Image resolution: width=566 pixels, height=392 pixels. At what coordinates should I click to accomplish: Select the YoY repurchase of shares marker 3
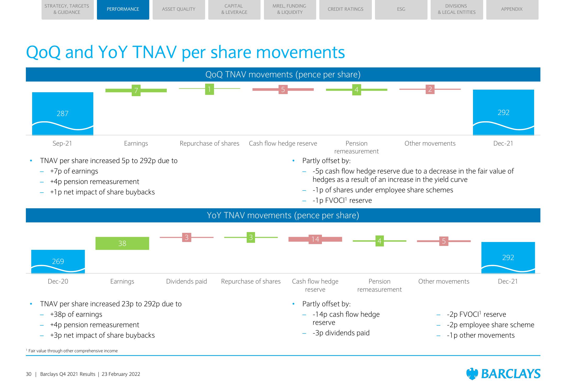251,238
